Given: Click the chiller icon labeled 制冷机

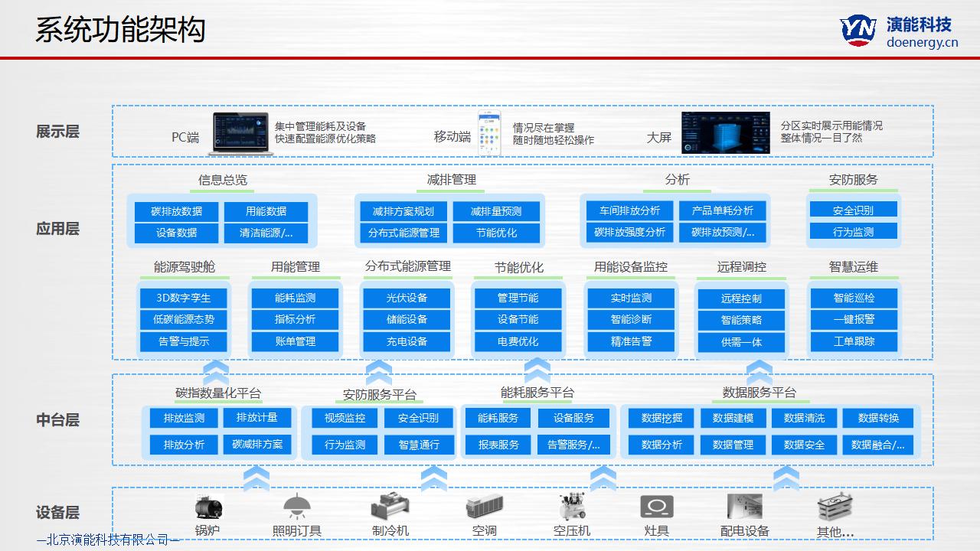Looking at the screenshot, I should pyautogui.click(x=390, y=507).
